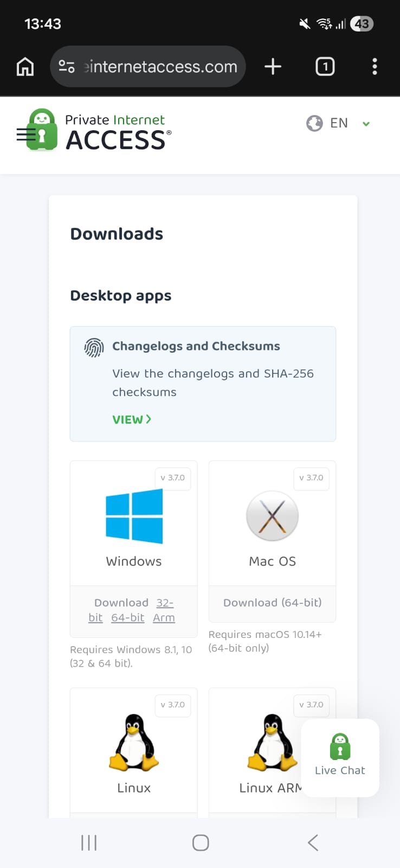This screenshot has width=400, height=868.
Task: Open the VIEW changelogs link
Action: coord(132,419)
